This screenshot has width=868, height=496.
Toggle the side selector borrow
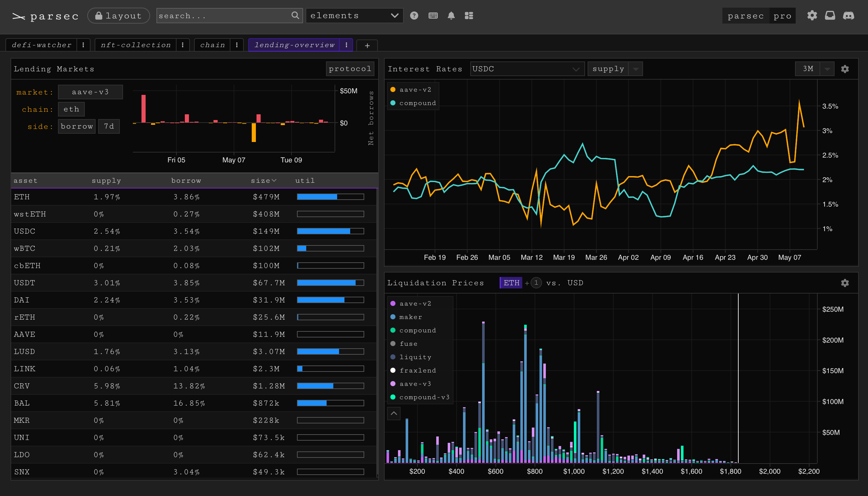(x=77, y=126)
